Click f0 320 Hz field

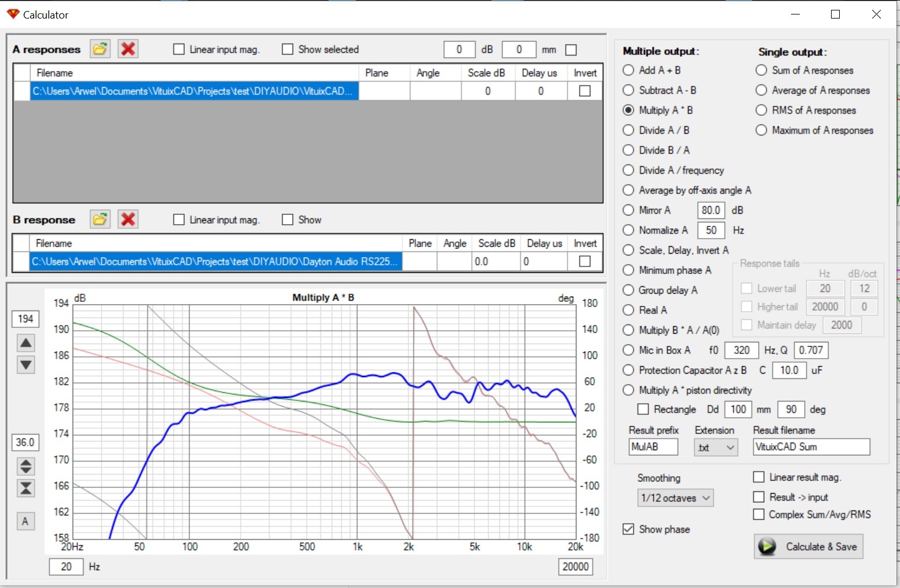coord(741,350)
